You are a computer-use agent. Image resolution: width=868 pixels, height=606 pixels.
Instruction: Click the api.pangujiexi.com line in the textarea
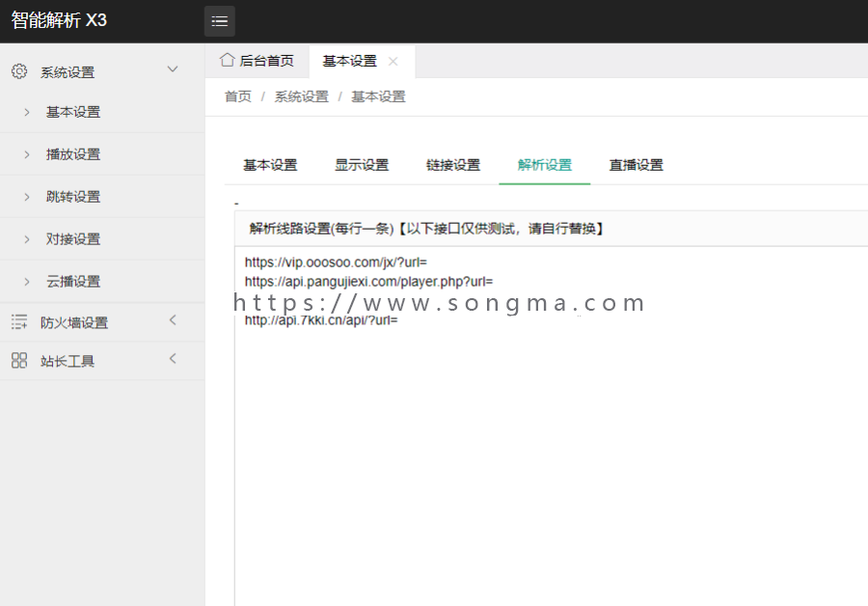click(x=368, y=282)
